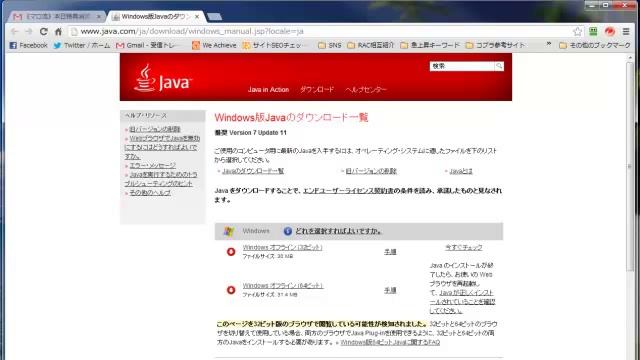640x360 pixels.
Task: Open the Java in Action menu item
Action: point(268,89)
